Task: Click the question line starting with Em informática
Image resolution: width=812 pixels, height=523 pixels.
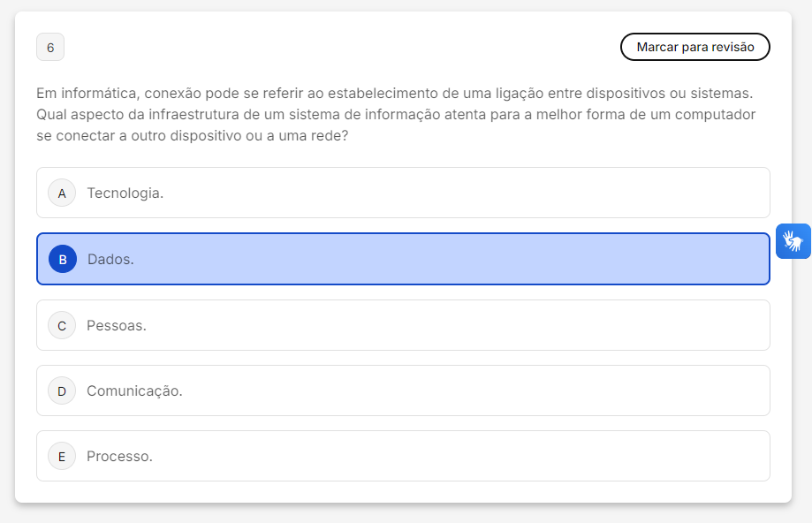Action: tap(393, 93)
